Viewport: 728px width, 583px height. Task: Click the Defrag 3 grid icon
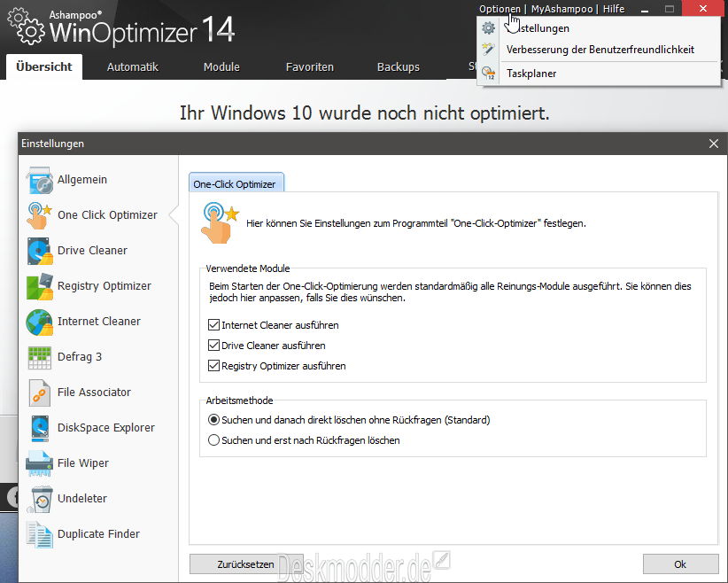tap(40, 357)
